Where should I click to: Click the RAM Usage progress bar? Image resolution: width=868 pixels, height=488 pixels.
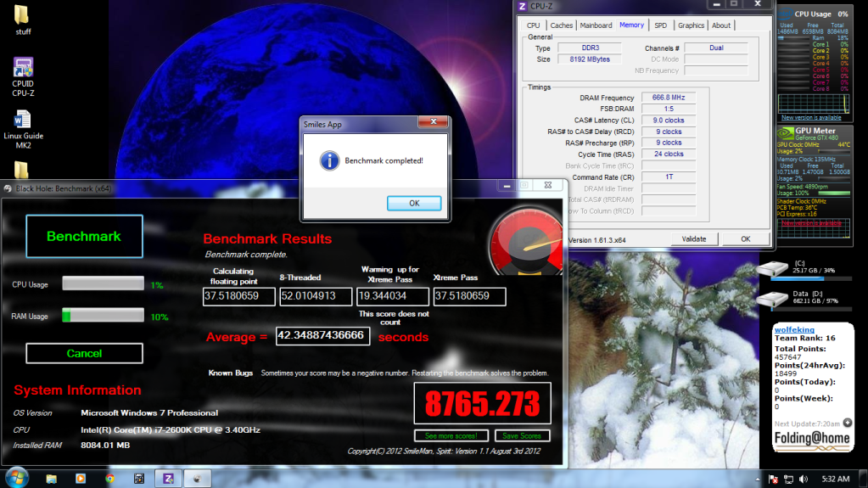tap(103, 316)
